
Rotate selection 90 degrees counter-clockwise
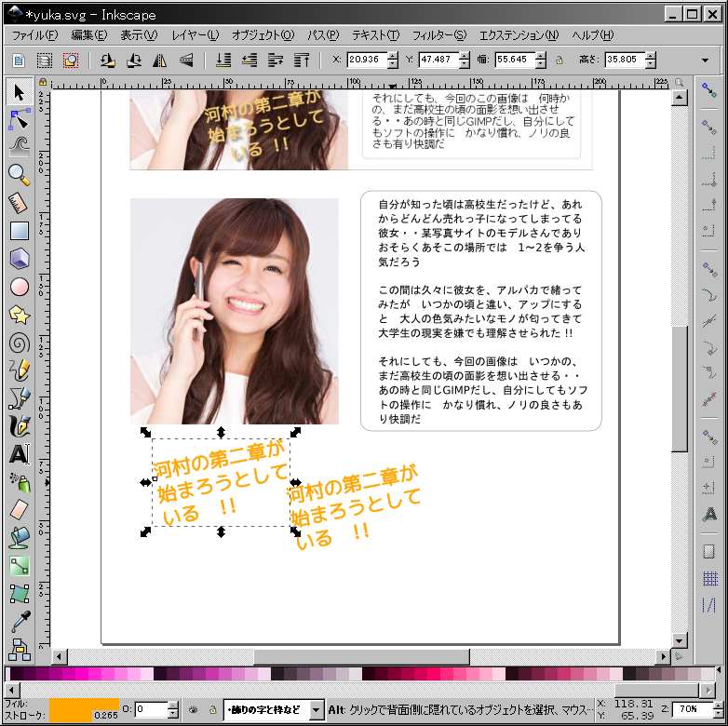coord(108,60)
